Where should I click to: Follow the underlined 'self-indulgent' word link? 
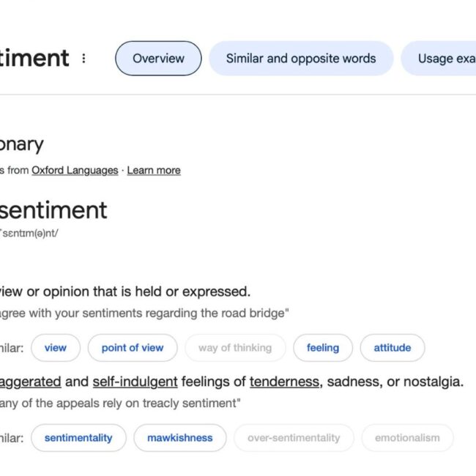(135, 382)
